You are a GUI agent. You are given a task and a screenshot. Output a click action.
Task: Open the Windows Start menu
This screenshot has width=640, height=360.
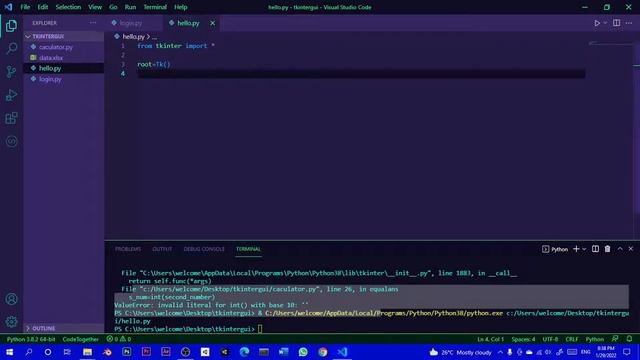[9, 352]
